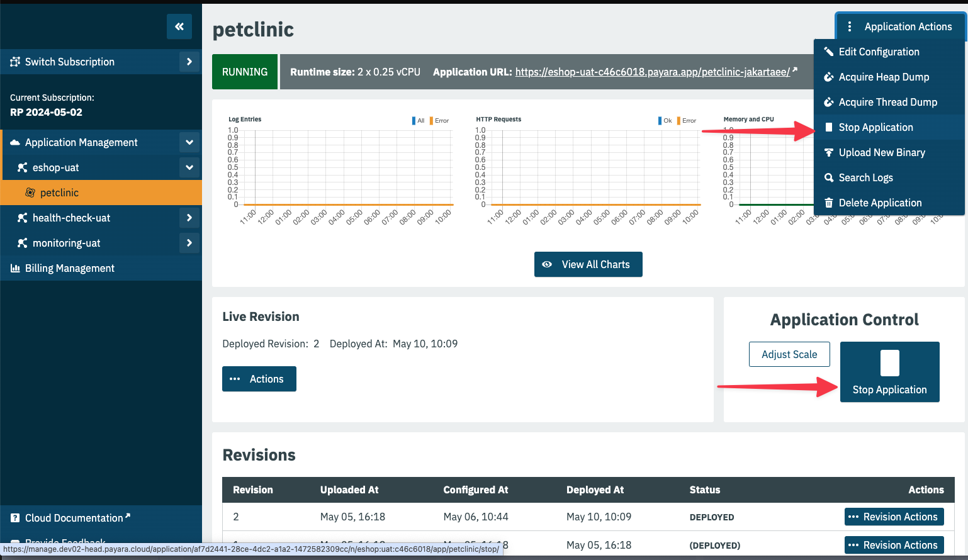Click the Adjust Scale button
968x560 pixels.
(x=789, y=354)
